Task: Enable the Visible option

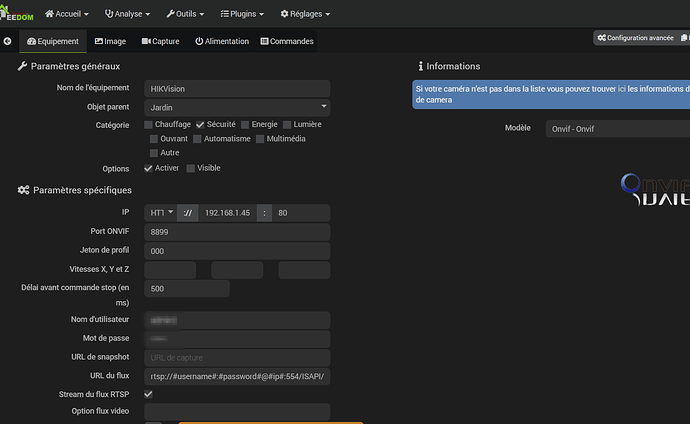Action: [x=191, y=168]
